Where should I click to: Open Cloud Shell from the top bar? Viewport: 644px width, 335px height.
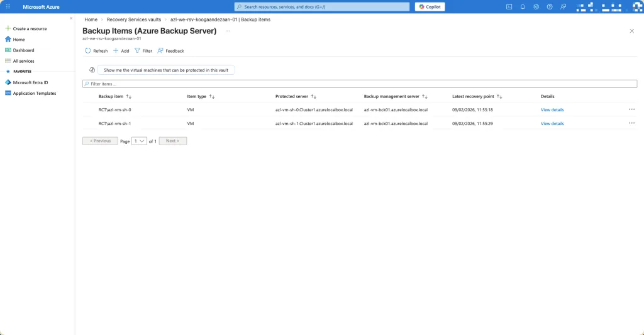coord(509,7)
